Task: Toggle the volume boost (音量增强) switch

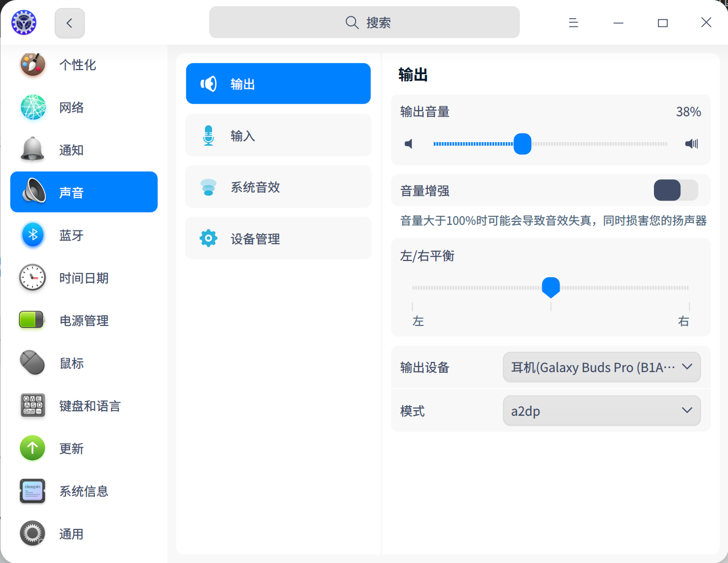Action: tap(676, 190)
